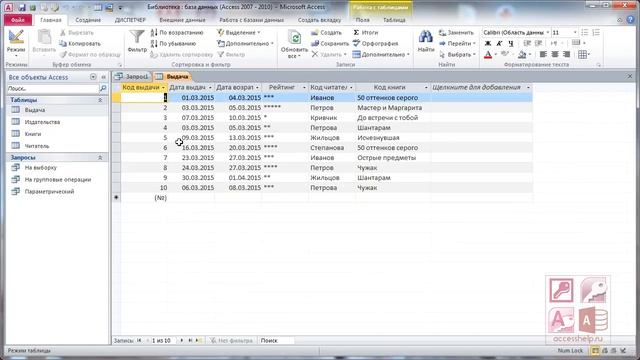This screenshot has height=360, width=640.
Task: Go to last record navigation arrow
Action: (190, 340)
